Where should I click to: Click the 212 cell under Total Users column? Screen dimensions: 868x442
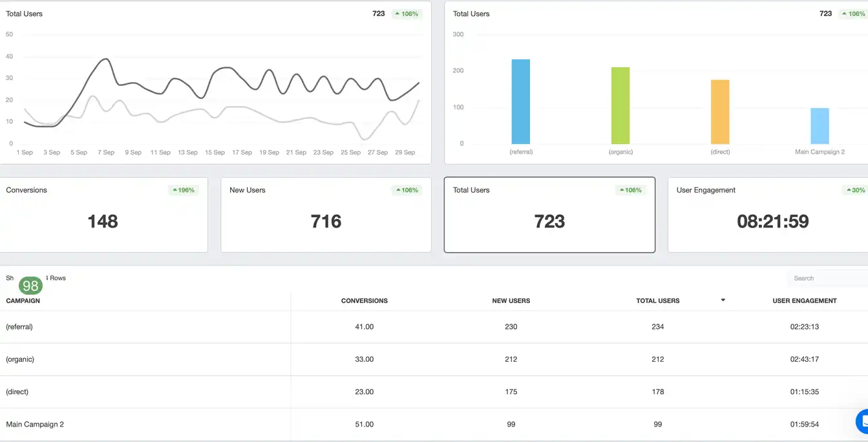pos(658,359)
